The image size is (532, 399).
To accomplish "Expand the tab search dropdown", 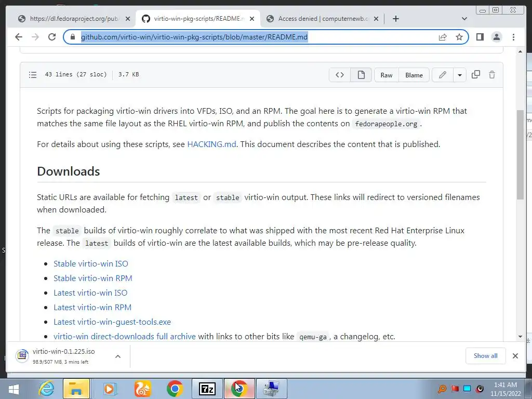I will 464,19.
